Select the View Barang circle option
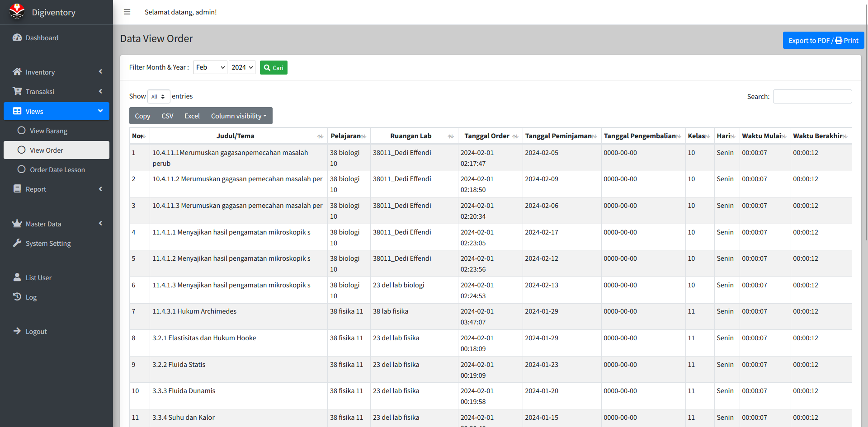 point(21,131)
